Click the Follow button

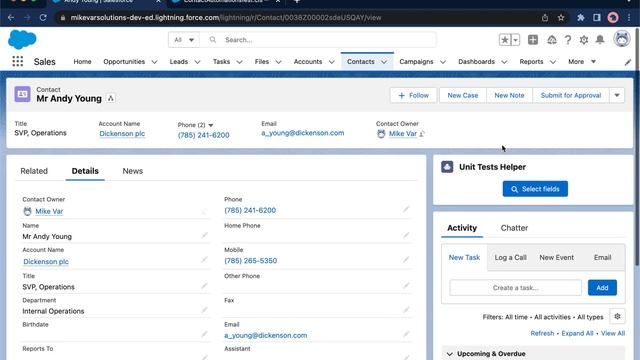(413, 95)
